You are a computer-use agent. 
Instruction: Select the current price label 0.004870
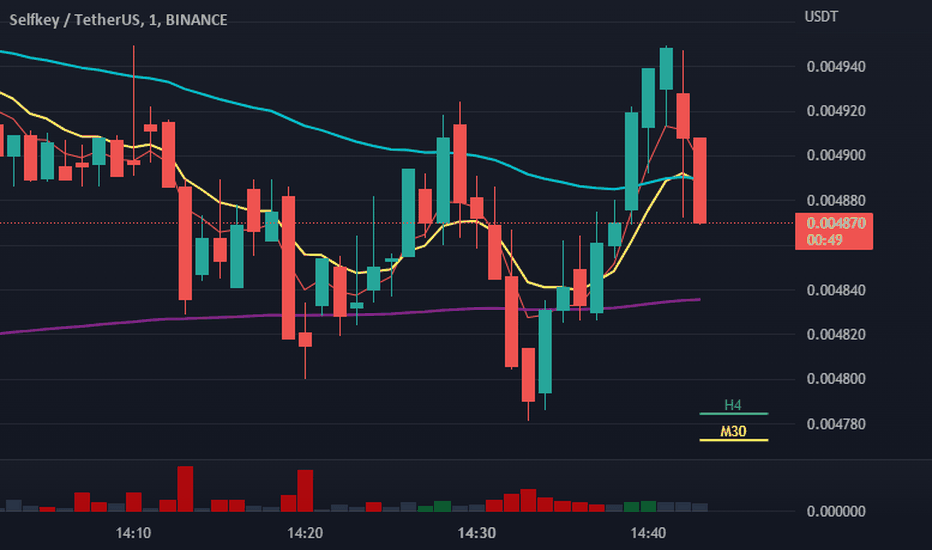pos(836,223)
